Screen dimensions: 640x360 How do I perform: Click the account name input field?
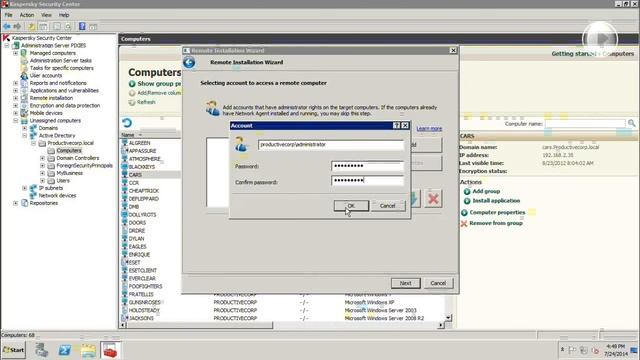coord(331,144)
